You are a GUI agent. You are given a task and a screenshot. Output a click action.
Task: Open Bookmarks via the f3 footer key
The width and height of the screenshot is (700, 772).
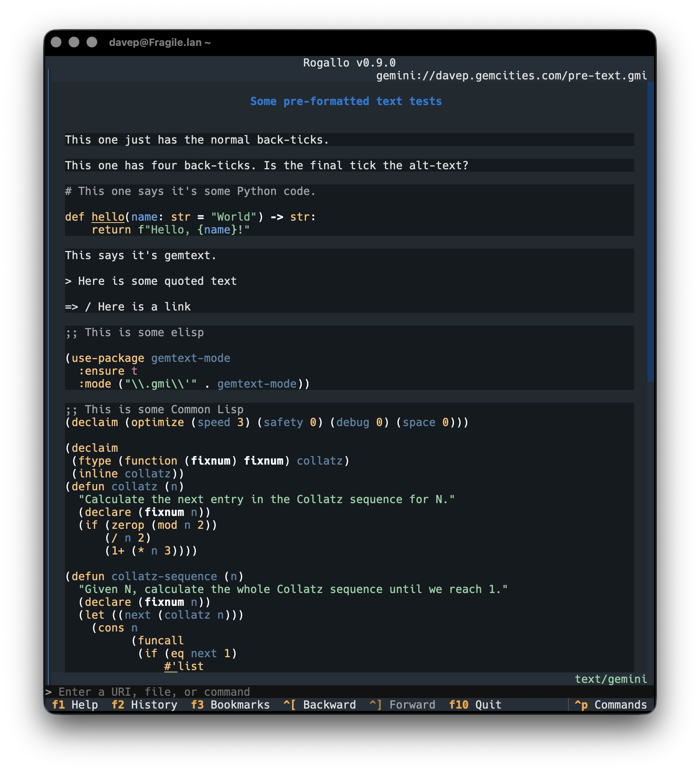tap(230, 705)
